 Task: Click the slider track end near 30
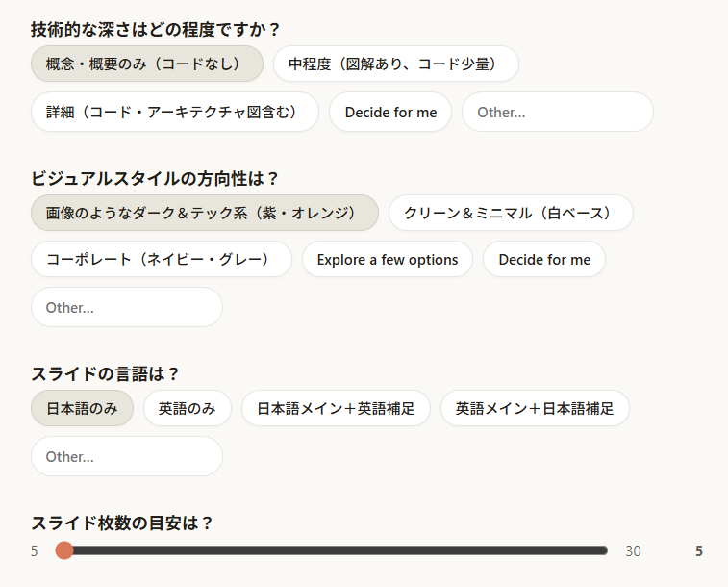[603, 550]
